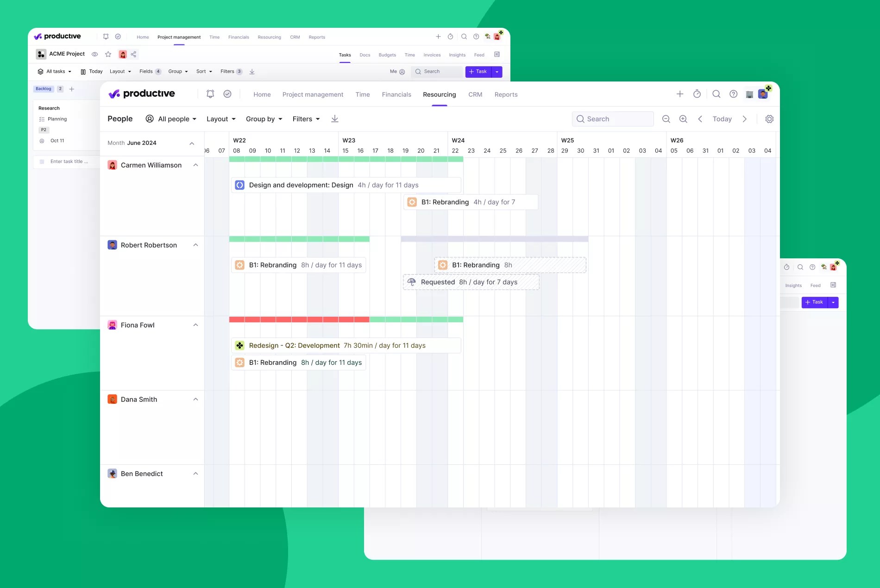The image size is (880, 588).
Task: Create a new item with the plus icon
Action: point(679,94)
